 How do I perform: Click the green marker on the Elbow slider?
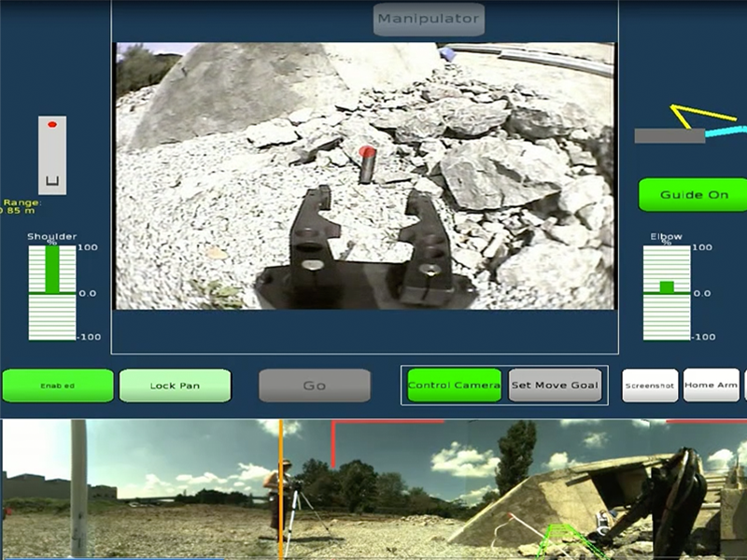click(x=667, y=287)
